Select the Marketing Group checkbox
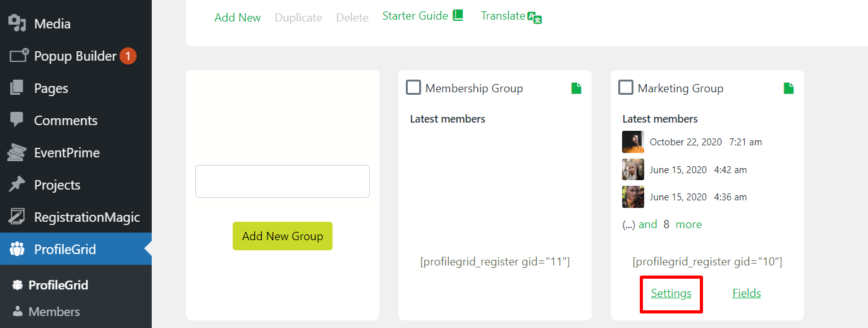868x328 pixels. tap(626, 88)
